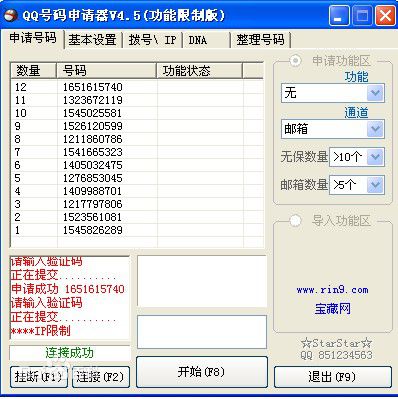
Task: Sort by the 号码 column header
Action: 106,71
